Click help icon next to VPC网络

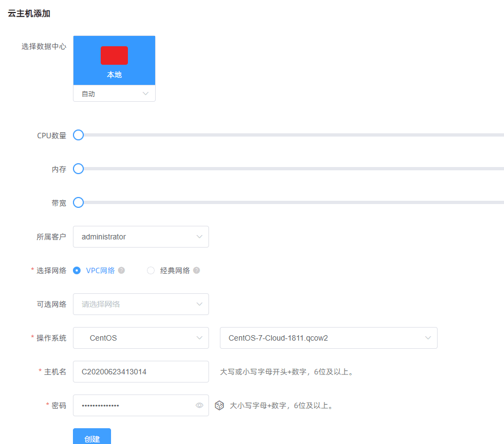pos(121,270)
